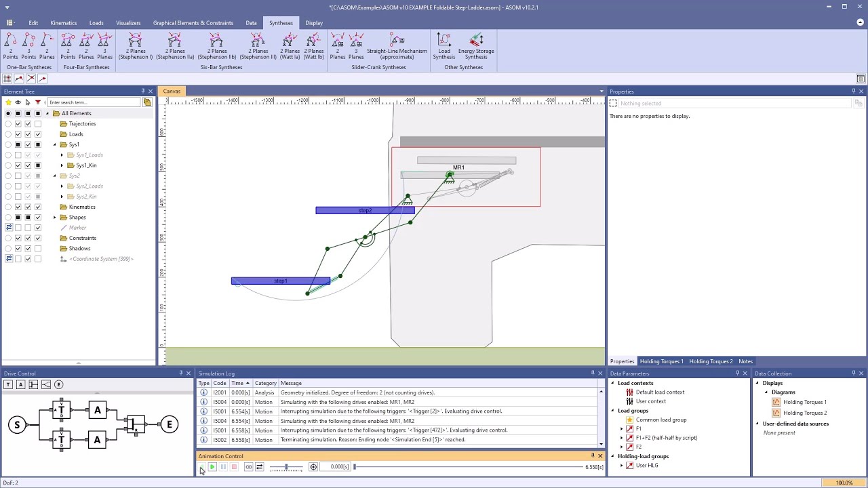This screenshot has height=488, width=868.
Task: Open the Kinematics ribbon tab
Action: [64, 23]
